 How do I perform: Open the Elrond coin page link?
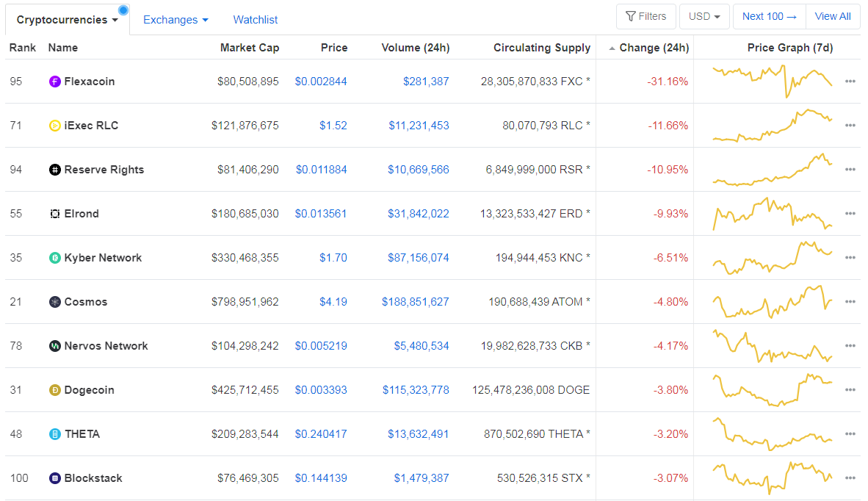[x=82, y=214]
